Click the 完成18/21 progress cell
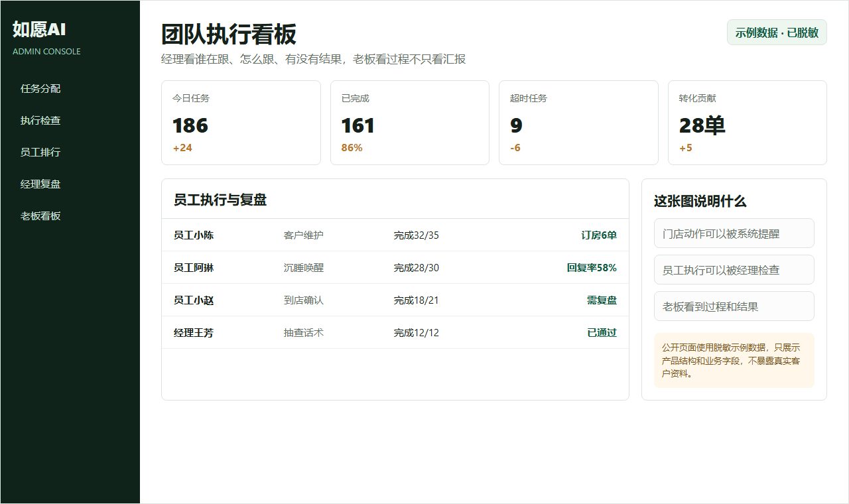 coord(417,300)
